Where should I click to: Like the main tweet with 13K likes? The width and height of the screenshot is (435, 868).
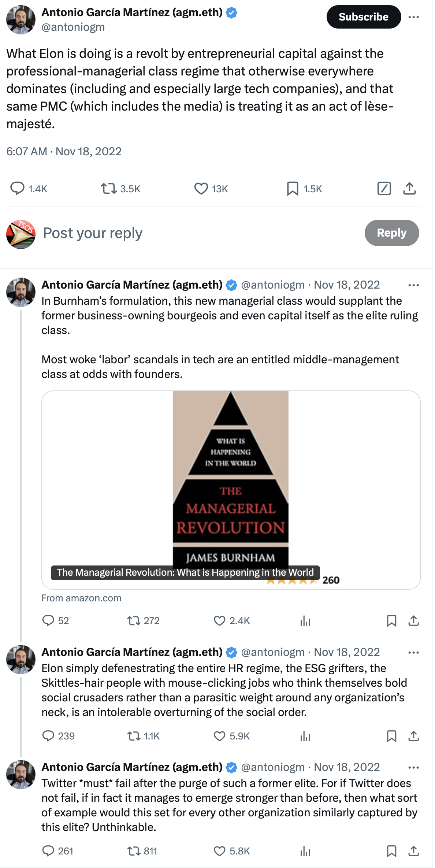201,189
